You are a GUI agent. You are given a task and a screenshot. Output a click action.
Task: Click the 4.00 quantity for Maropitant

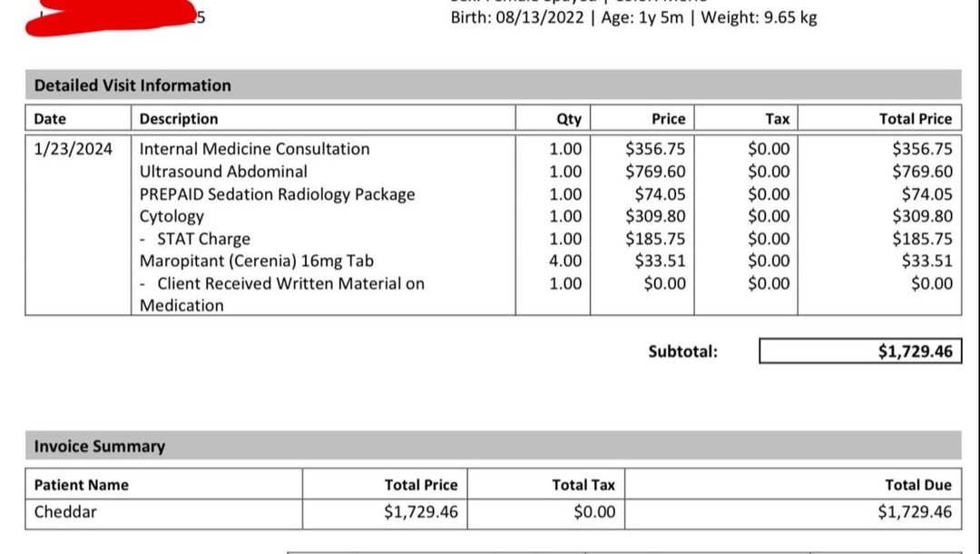tap(566, 261)
